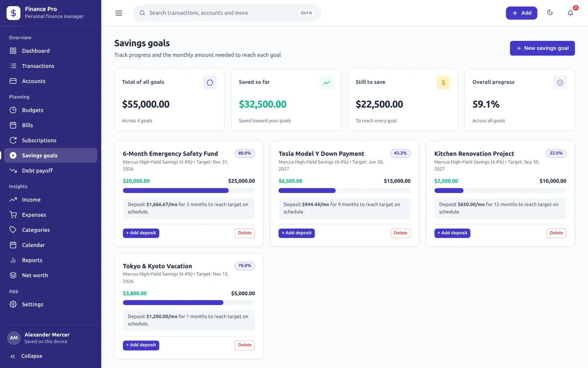The height and width of the screenshot is (368, 588).
Task: Click the Settings gear icon
Action: (13, 304)
